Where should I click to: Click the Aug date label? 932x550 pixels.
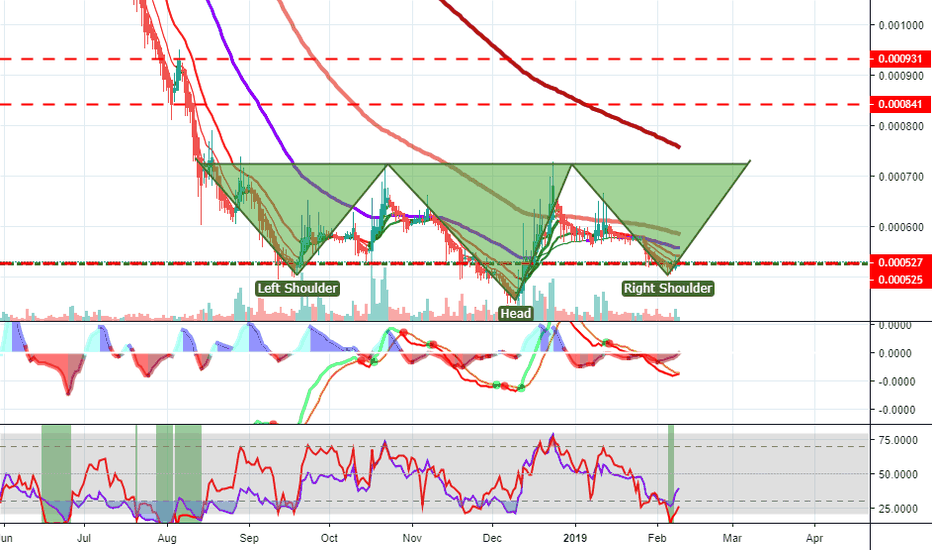coord(167,538)
